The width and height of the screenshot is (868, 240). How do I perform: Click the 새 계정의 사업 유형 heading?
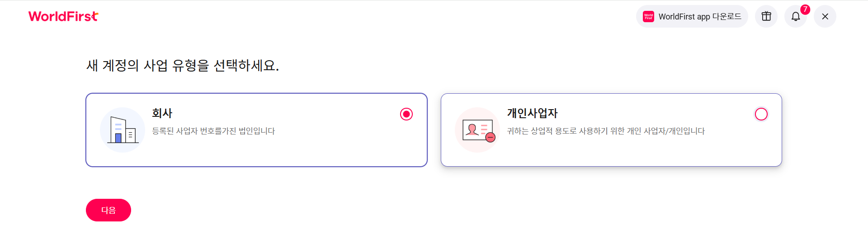(x=183, y=66)
